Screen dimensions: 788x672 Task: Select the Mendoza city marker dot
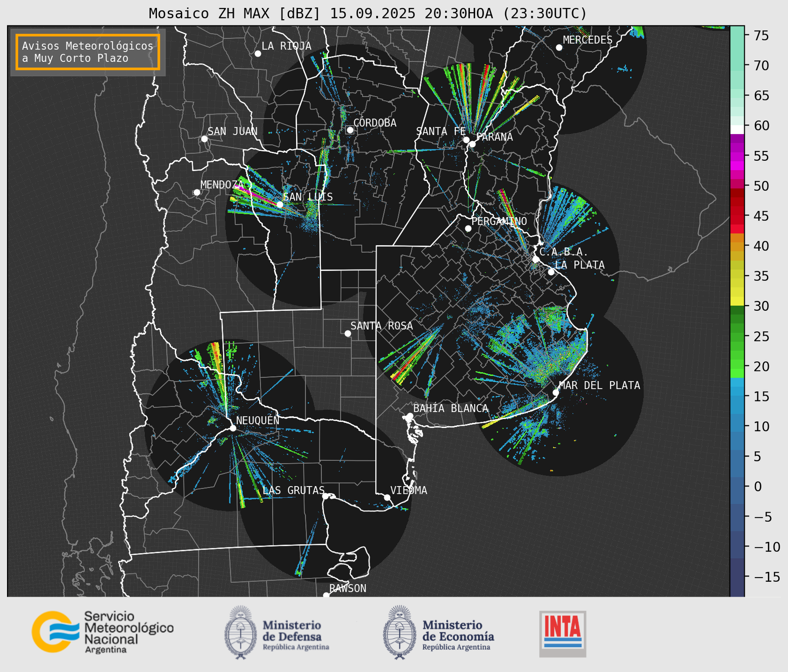197,192
